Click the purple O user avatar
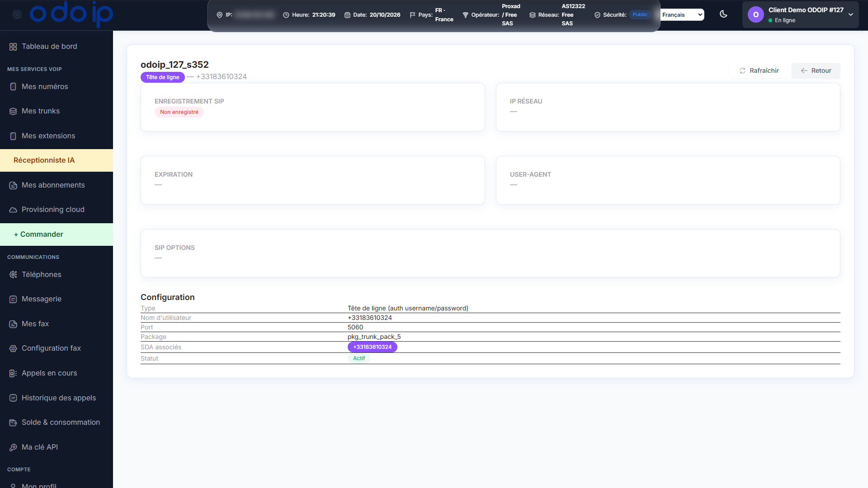The height and width of the screenshot is (488, 868). [x=756, y=15]
